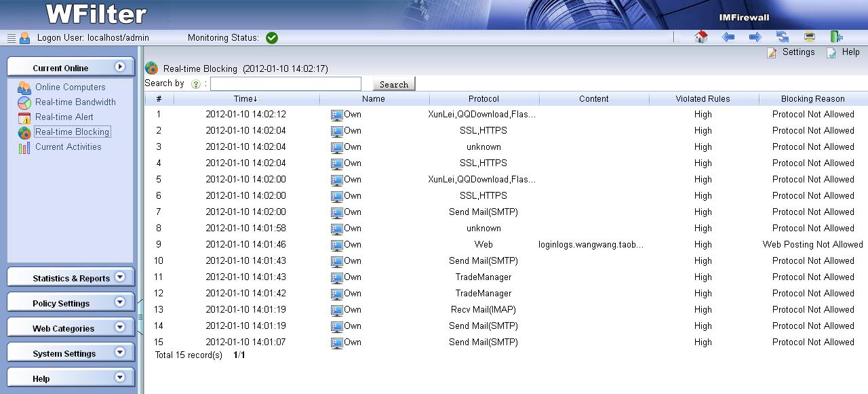The image size is (868, 394).
Task: Expand the System Settings section
Action: pos(71,353)
